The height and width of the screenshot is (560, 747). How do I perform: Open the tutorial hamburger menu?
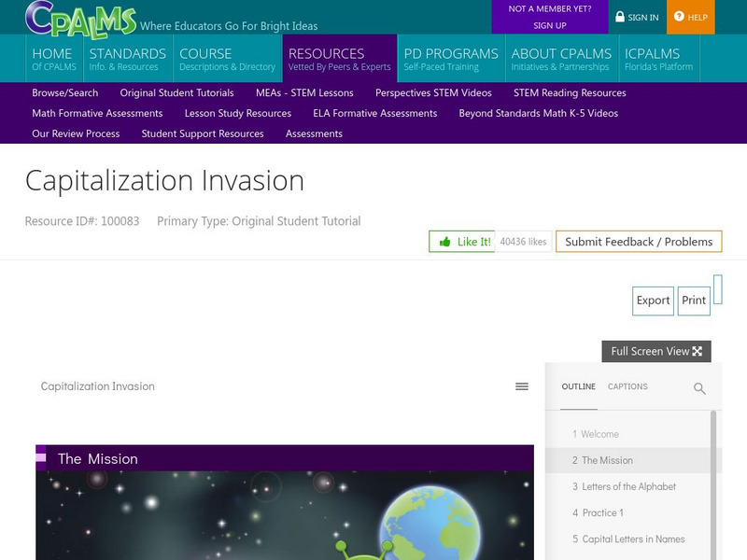[522, 386]
